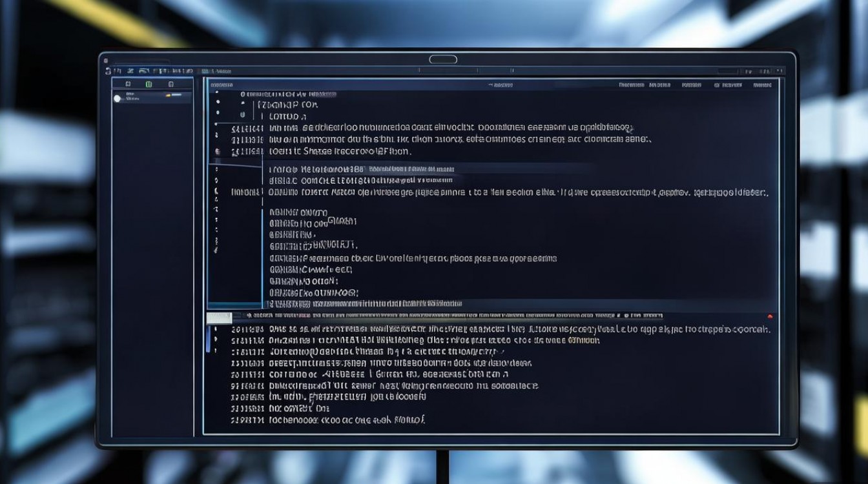
Task: Click the third icon in the top toolbar
Action: pos(143,71)
